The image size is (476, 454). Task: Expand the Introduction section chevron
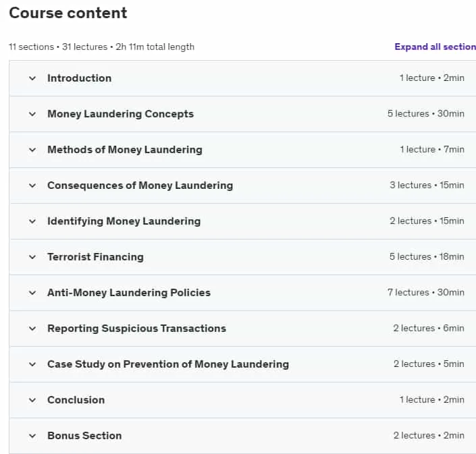[x=32, y=78]
